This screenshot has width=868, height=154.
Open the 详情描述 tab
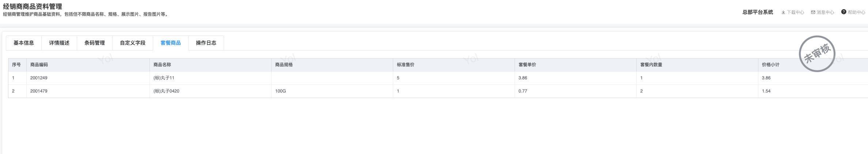[x=59, y=43]
